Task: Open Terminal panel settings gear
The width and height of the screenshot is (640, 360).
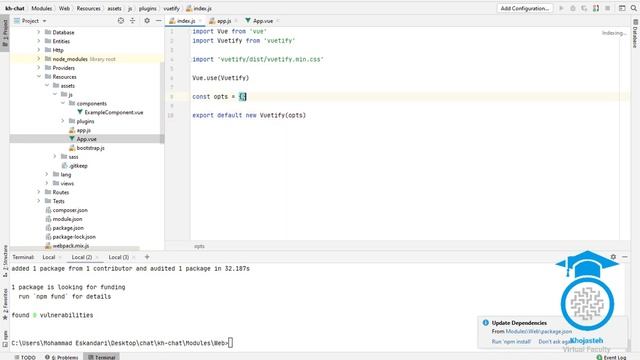Action: pyautogui.click(x=613, y=257)
